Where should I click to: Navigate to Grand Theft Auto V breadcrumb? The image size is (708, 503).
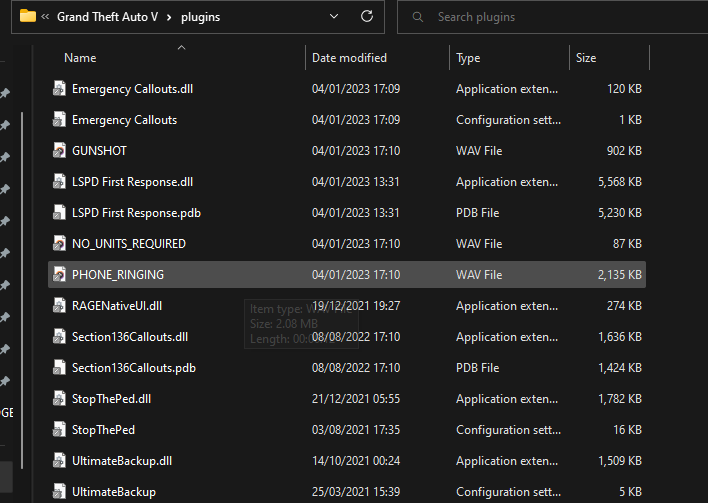106,17
